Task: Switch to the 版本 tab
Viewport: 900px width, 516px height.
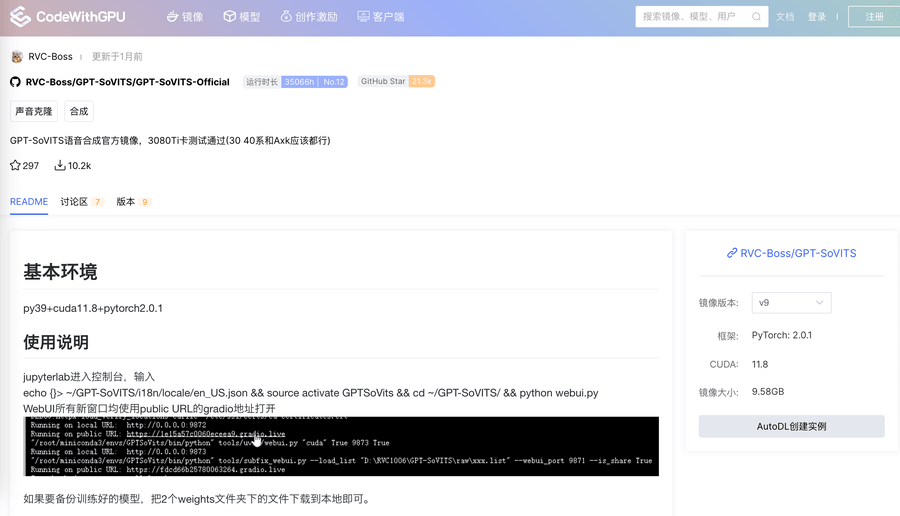Action: pos(133,202)
